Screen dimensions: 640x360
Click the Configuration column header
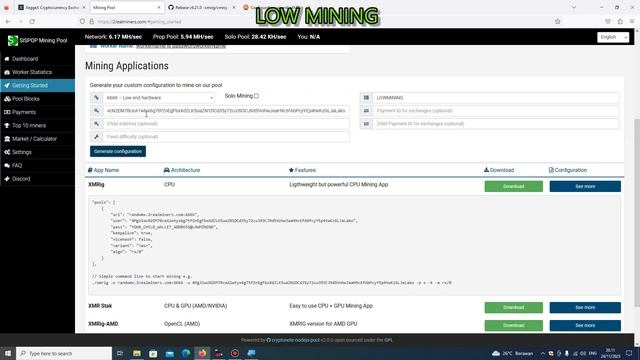(568, 170)
